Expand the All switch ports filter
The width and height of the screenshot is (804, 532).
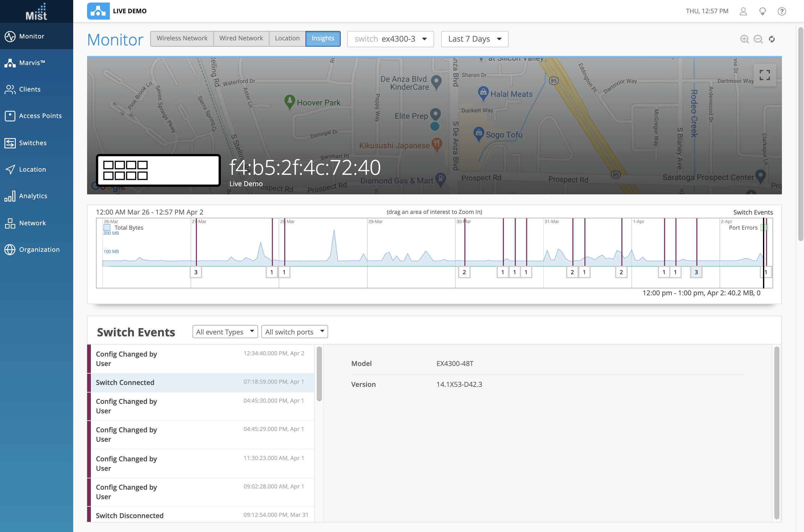(x=294, y=332)
